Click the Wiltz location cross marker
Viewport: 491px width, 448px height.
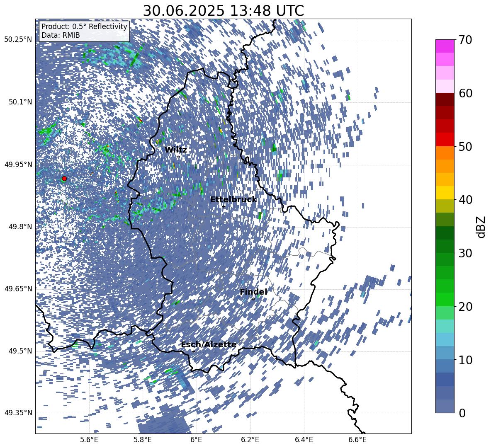click(178, 157)
